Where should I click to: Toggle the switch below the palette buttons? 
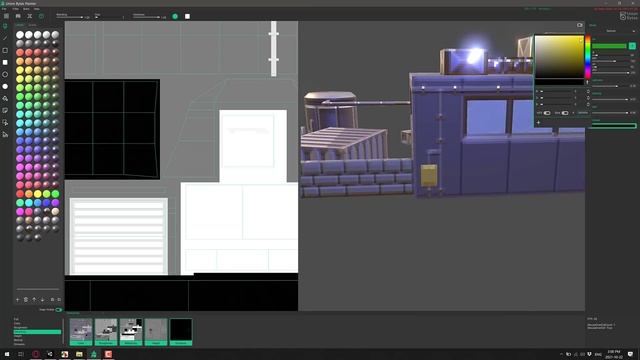coord(59,310)
